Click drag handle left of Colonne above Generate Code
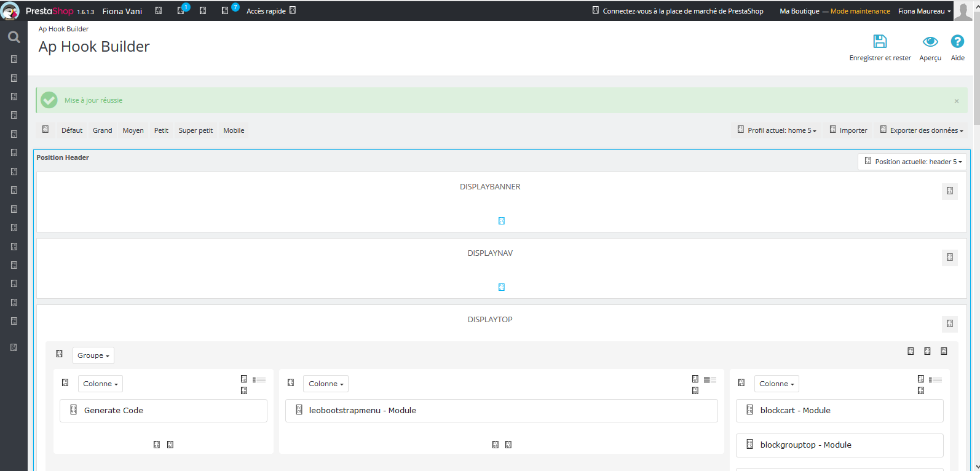The image size is (980, 471). point(65,383)
